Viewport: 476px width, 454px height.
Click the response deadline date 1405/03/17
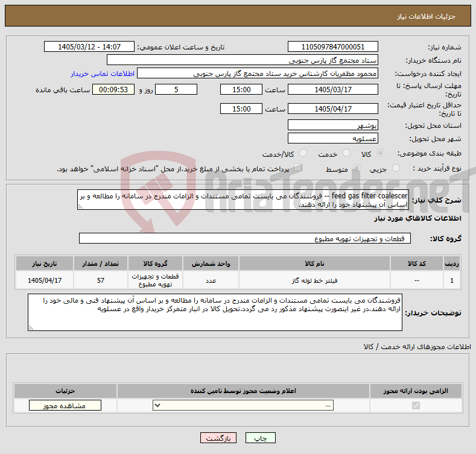[x=332, y=89]
